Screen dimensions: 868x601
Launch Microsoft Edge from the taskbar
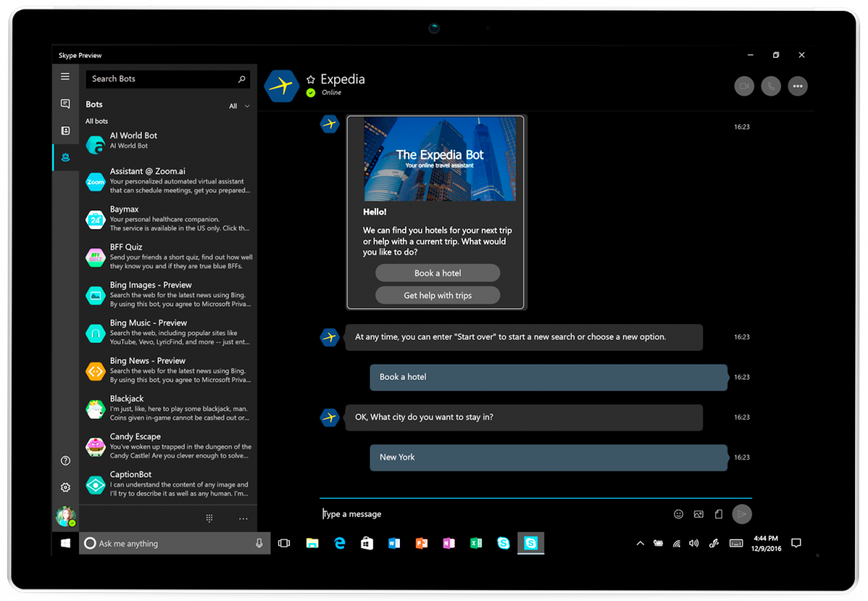pyautogui.click(x=339, y=543)
